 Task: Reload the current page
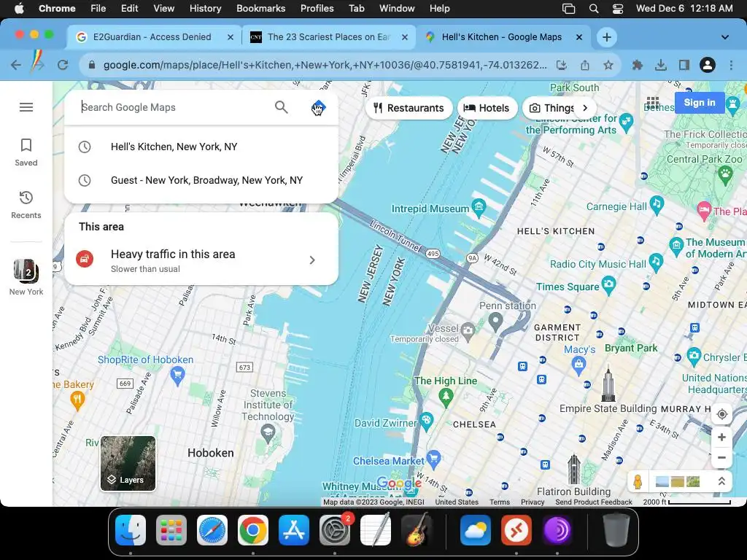tap(63, 65)
